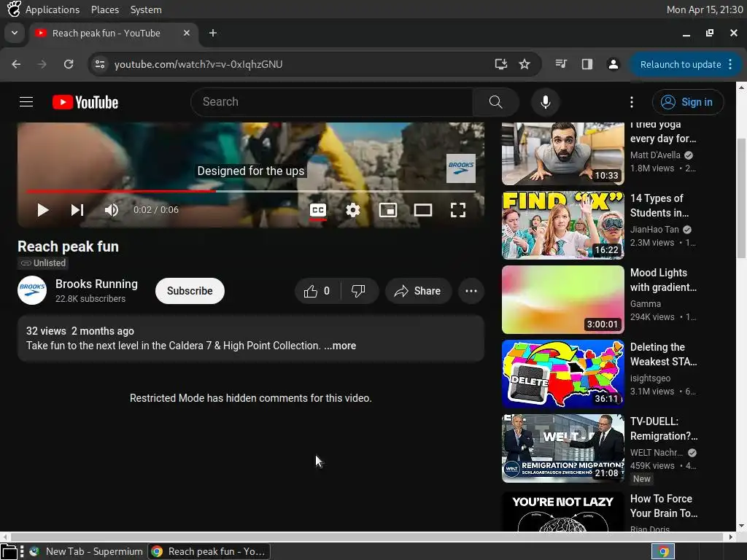Switch to Reach peak fun taskbar window
The height and width of the screenshot is (560, 747).
tap(209, 551)
